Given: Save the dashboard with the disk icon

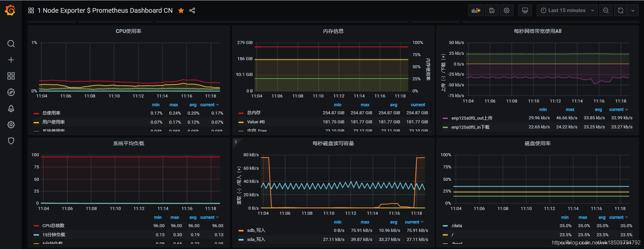Looking at the screenshot, I should tap(492, 10).
